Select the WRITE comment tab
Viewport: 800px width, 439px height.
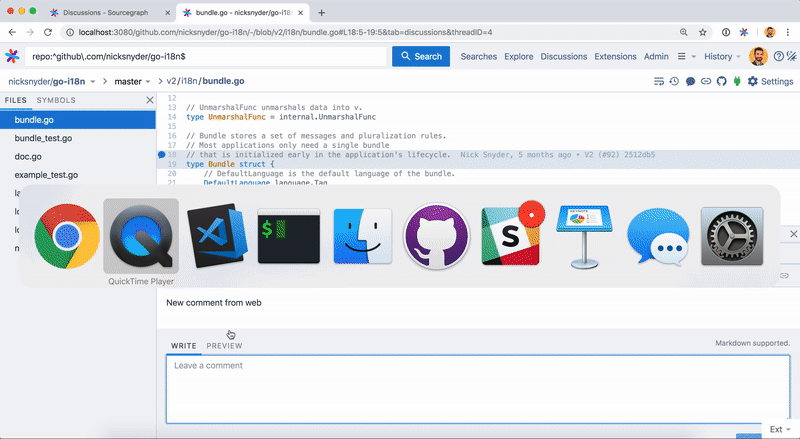click(x=184, y=346)
